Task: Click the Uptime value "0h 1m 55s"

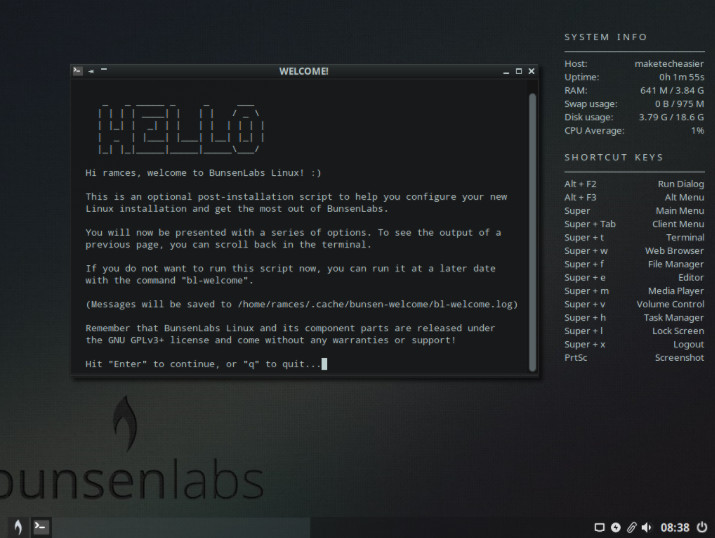Action: coord(681,77)
